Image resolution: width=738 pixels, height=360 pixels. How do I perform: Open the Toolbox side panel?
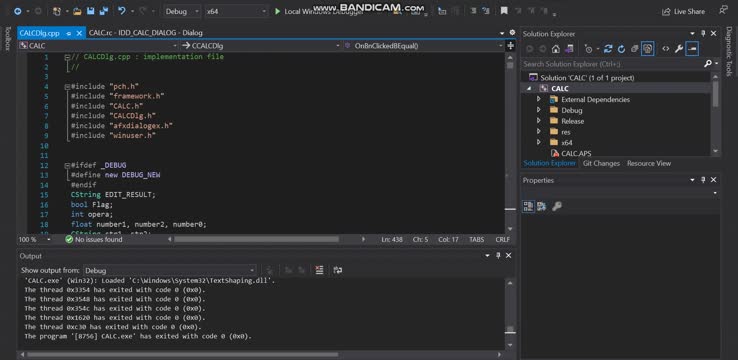click(x=8, y=39)
